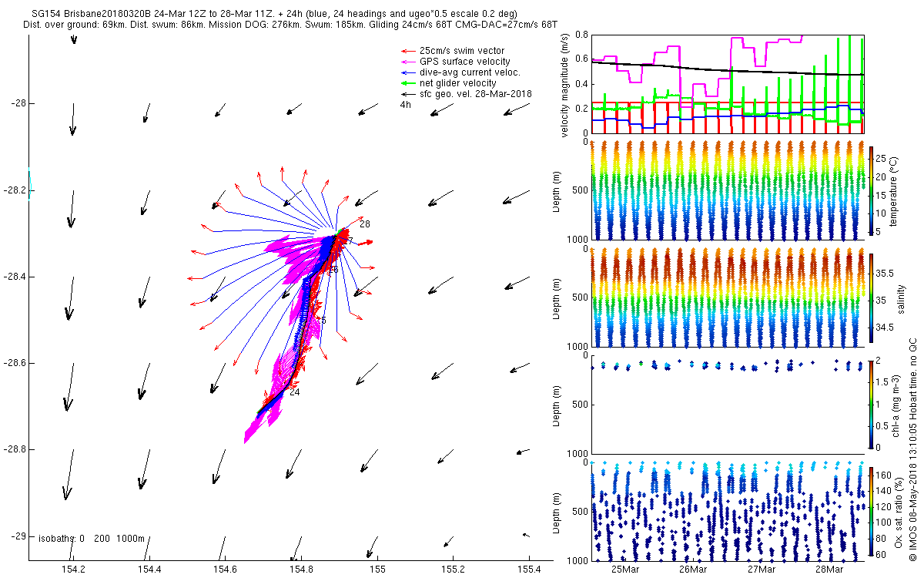Viewport: 924px width, 578px height.
Task: Select the 'dive-avg current veloc.' legend label
Action: [x=470, y=72]
